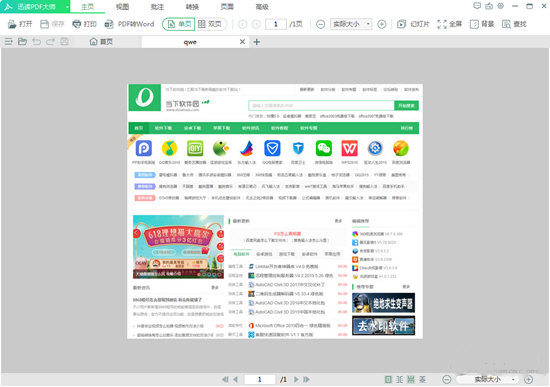550x387 pixels.
Task: Select the 批注 ribbon tab
Action: 157,7
